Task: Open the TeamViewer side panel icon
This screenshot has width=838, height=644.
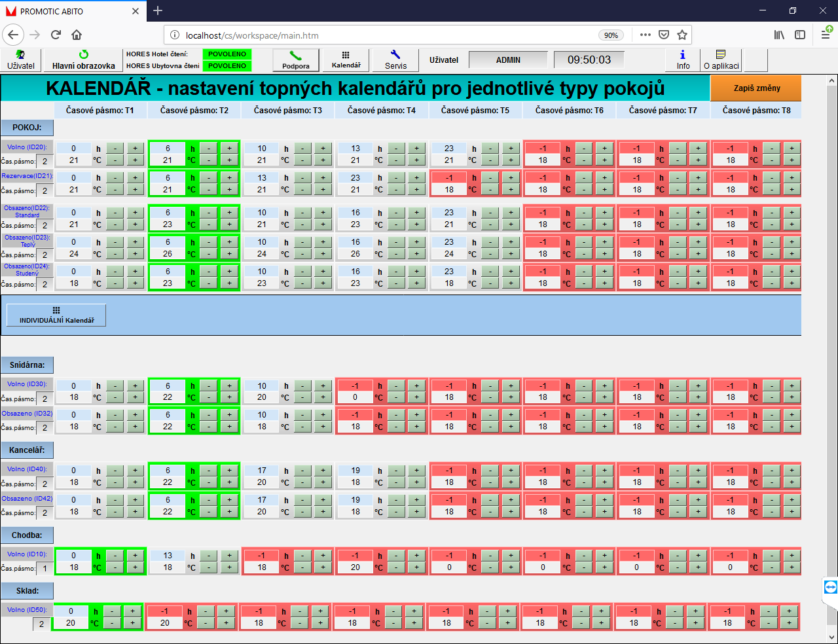Action: pos(830,587)
